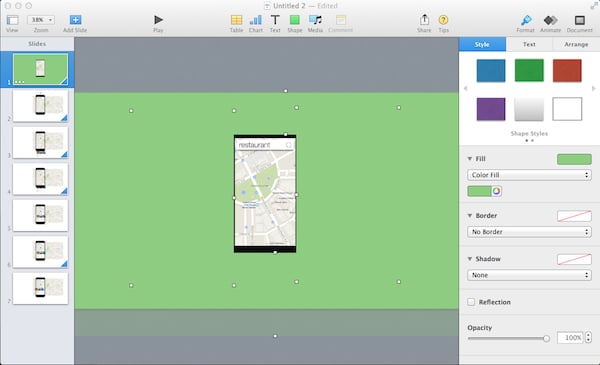This screenshot has height=365, width=600.
Task: Open the Document inspector
Action: [579, 20]
